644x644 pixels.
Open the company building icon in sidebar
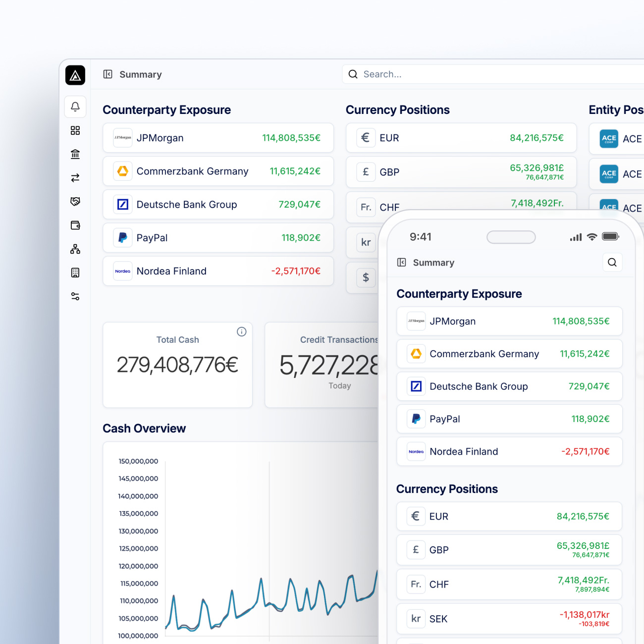(x=75, y=272)
